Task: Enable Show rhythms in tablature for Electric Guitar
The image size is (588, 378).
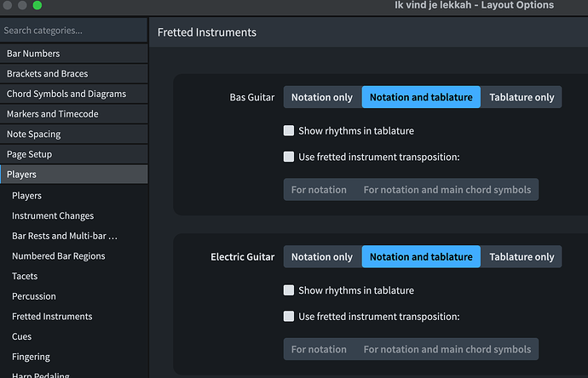Action: point(290,290)
